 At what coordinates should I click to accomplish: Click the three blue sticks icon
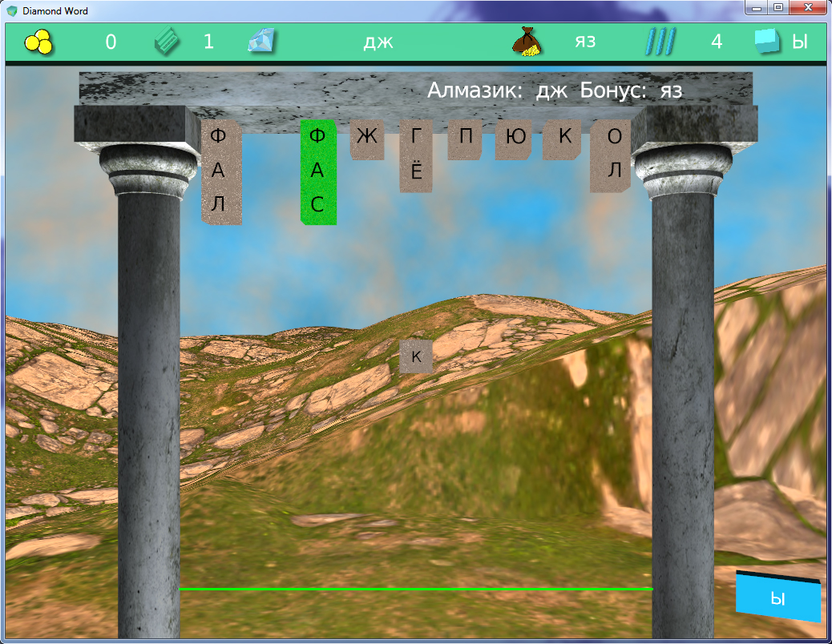(660, 42)
